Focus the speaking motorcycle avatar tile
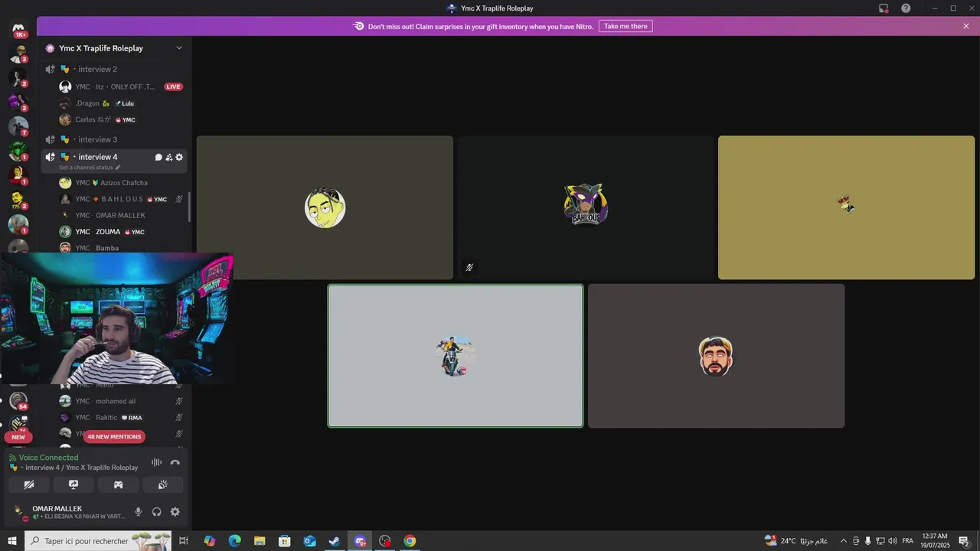 [456, 356]
